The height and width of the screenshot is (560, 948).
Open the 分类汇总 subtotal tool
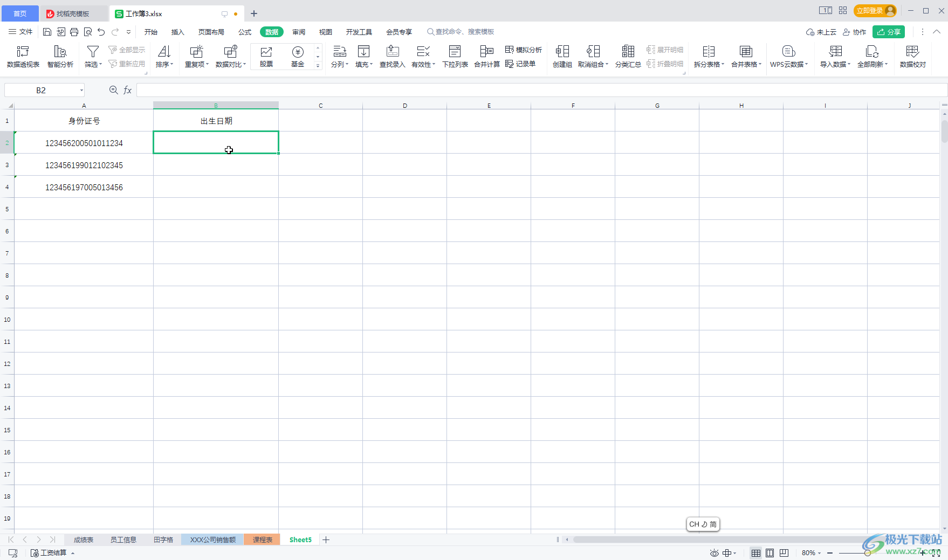tap(628, 57)
